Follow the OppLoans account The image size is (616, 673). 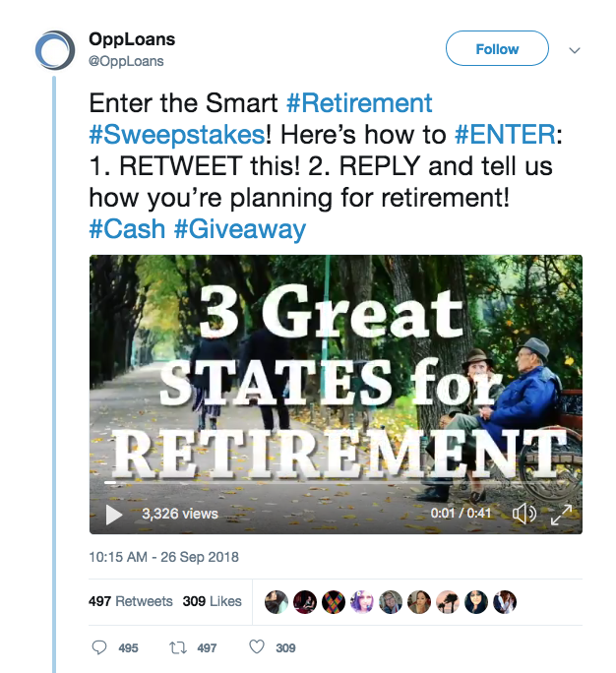tap(497, 48)
